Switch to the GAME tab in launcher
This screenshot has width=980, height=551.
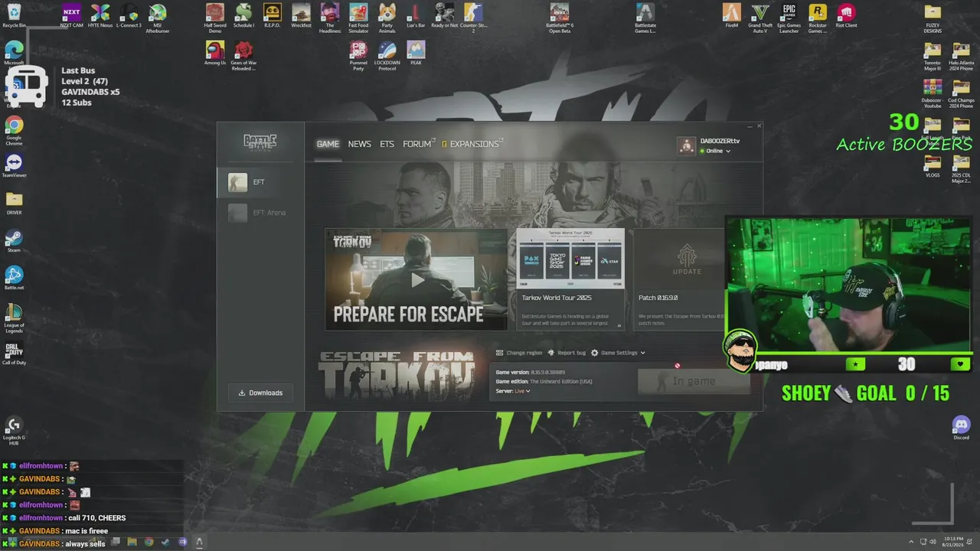[x=328, y=144]
